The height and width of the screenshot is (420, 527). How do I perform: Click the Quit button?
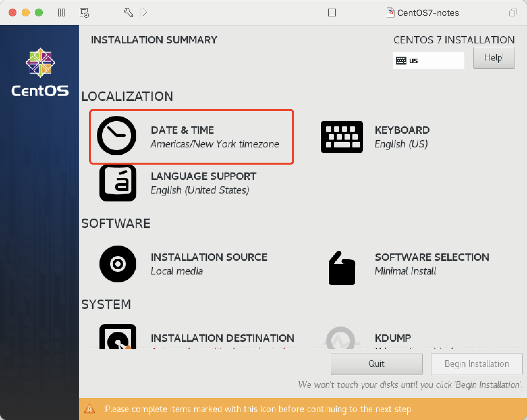377,364
